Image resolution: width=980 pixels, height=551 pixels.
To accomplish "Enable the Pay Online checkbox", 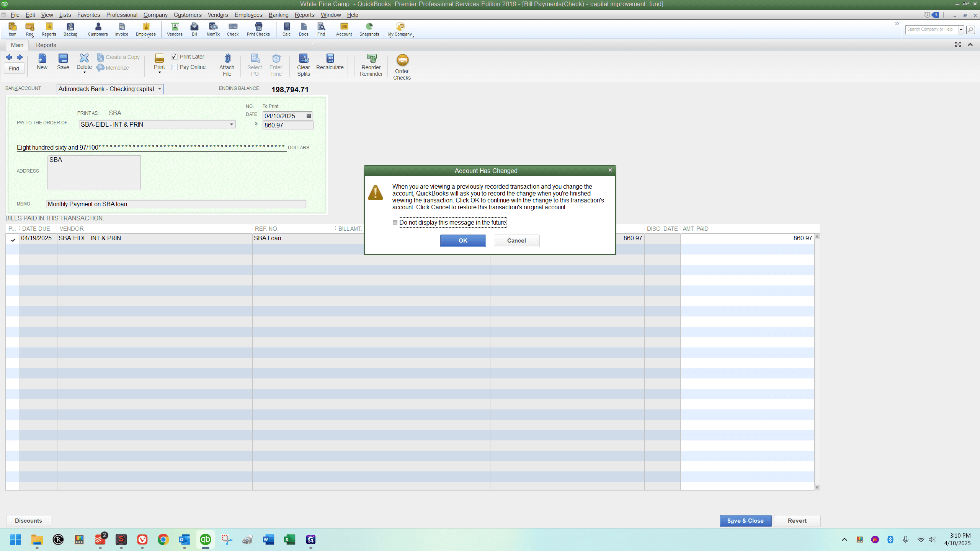I will click(x=175, y=67).
